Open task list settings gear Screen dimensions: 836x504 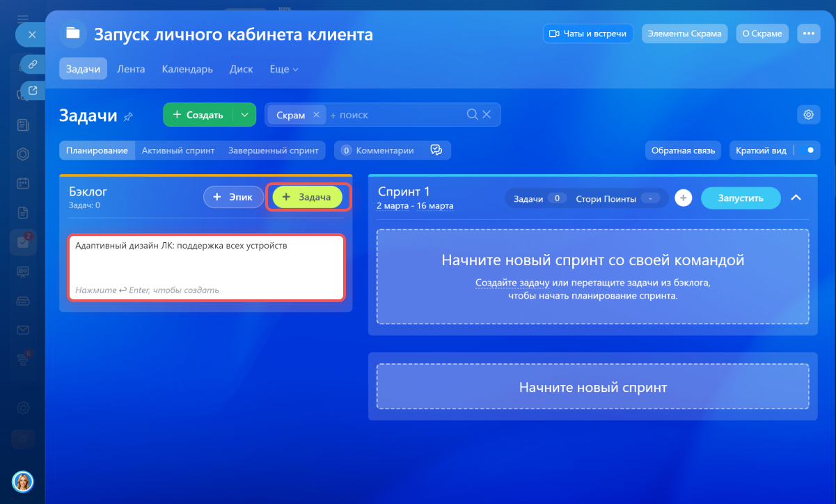tap(808, 115)
